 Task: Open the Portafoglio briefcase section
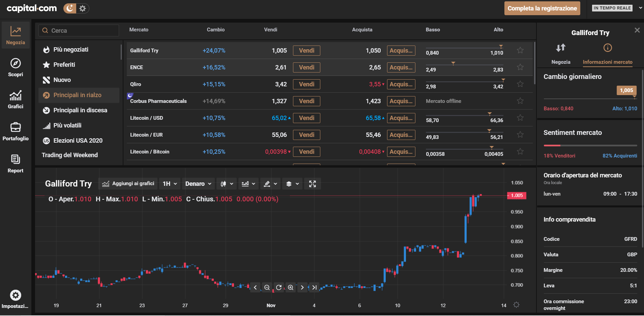point(16,132)
